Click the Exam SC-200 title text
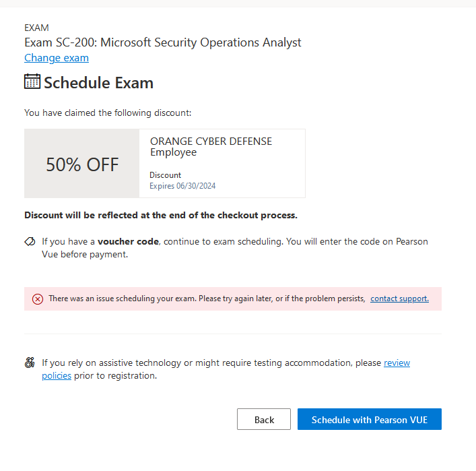476x471 pixels. pos(163,42)
